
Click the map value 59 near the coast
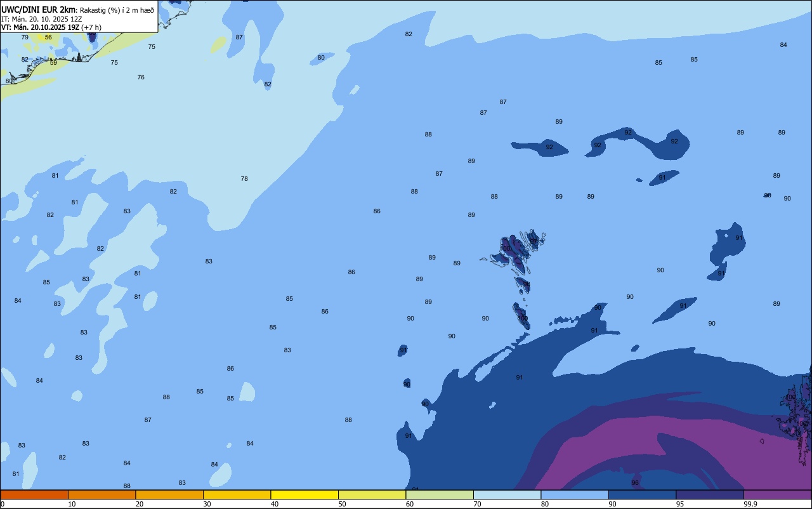click(53, 63)
